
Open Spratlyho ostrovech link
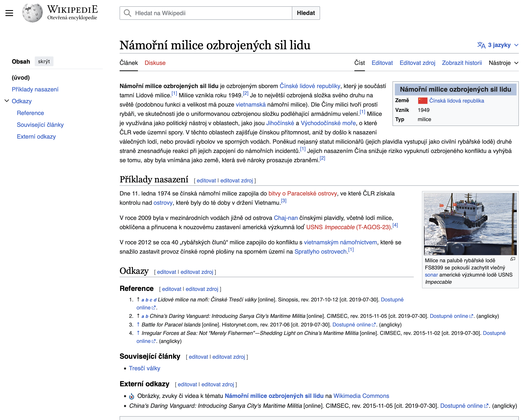point(320,252)
